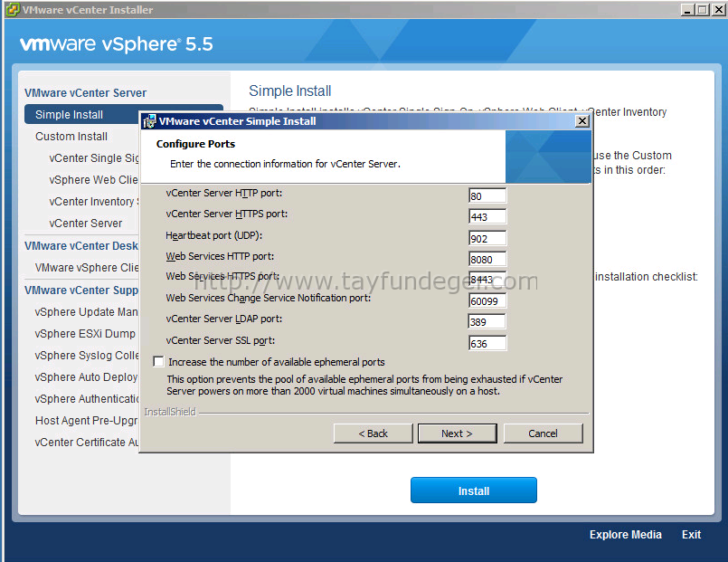Maximize the VMware vCenter Installer window
Image resolution: width=728 pixels, height=562 pixels.
[703, 9]
